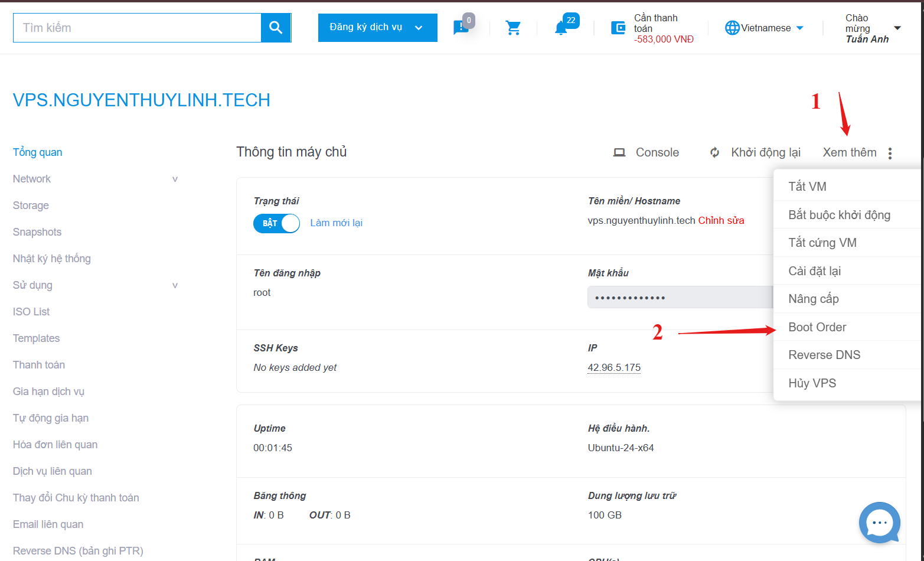Expand the Network sidebar submenu chevron

[x=175, y=179]
